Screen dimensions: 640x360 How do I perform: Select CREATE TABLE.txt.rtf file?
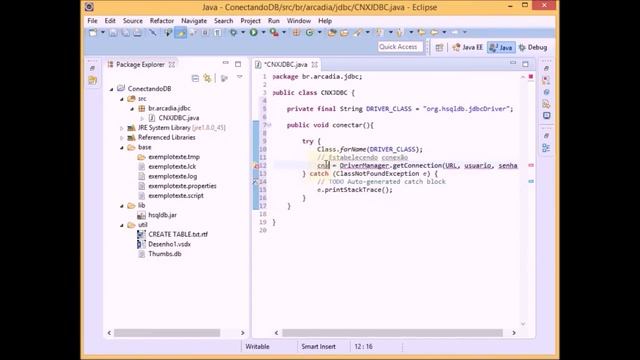[178, 235]
